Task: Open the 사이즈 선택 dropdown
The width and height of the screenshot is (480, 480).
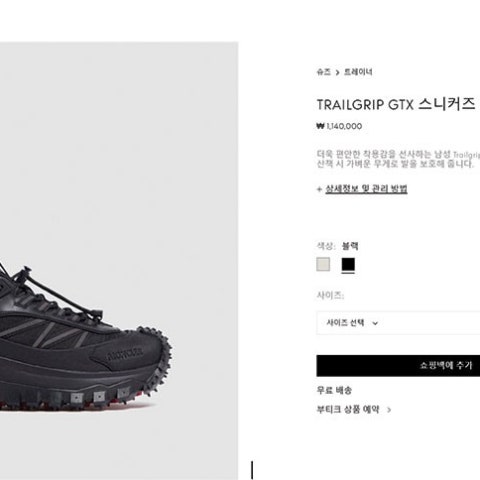Action: pyautogui.click(x=398, y=323)
